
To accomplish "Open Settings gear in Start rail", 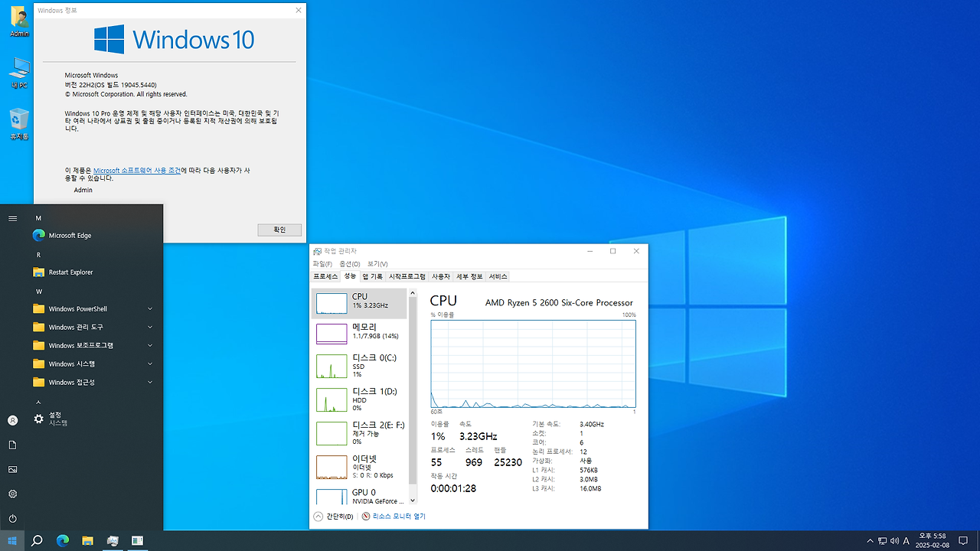I will (x=12, y=494).
